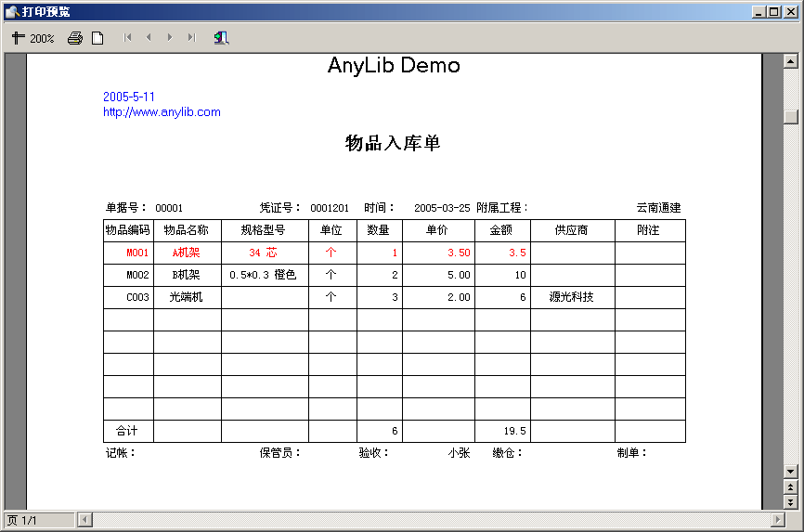Viewport: 804px width, 532px height.
Task: Click the 金额 column header
Action: pyautogui.click(x=501, y=230)
